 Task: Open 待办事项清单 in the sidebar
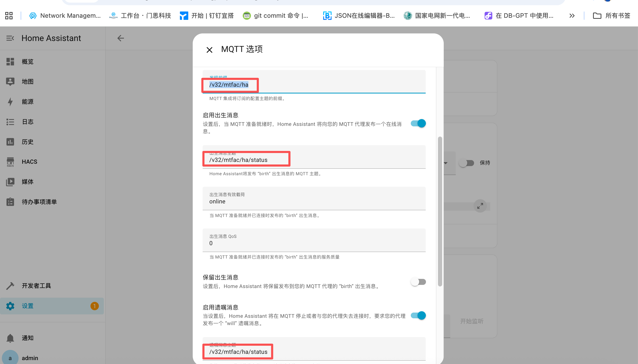click(x=39, y=202)
